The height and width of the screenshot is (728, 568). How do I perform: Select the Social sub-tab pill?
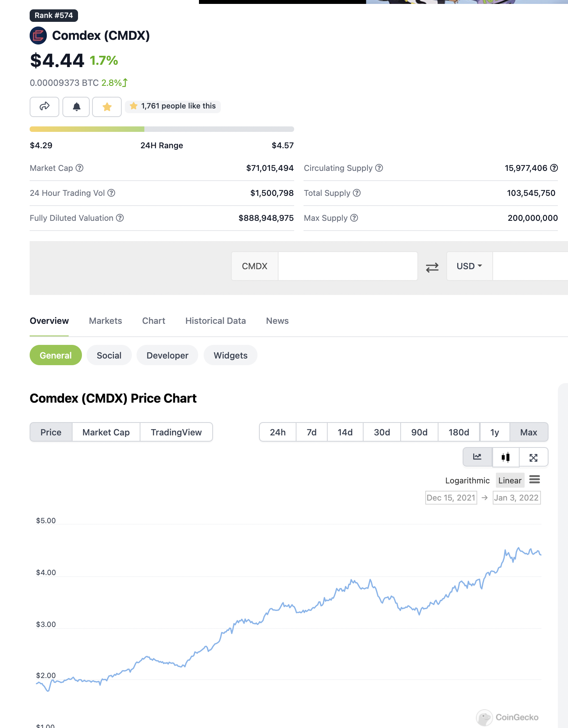[x=109, y=355]
